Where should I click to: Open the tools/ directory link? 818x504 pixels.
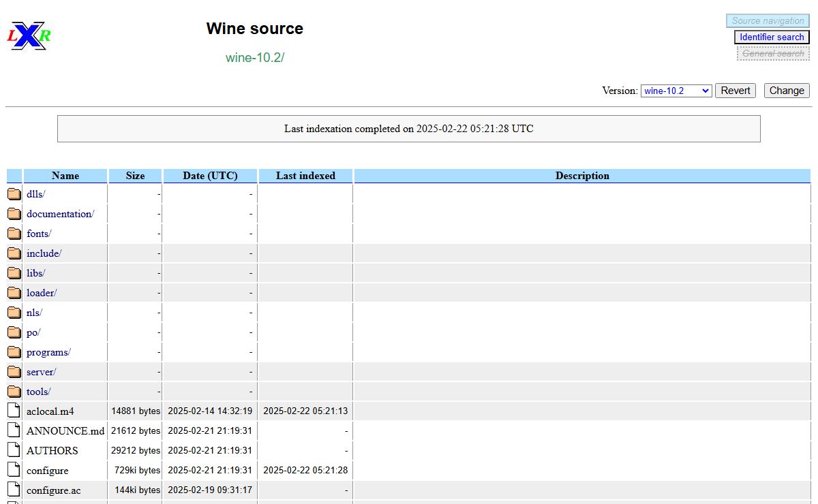[39, 392]
